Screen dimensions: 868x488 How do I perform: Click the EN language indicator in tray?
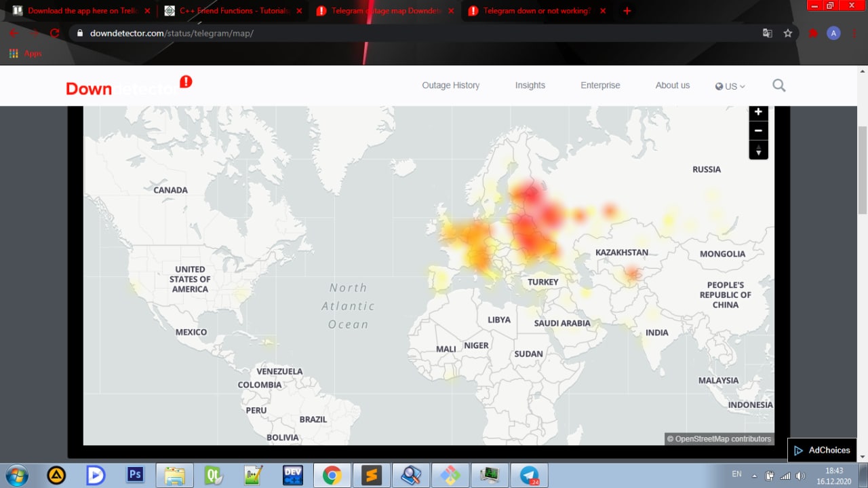[x=736, y=474]
